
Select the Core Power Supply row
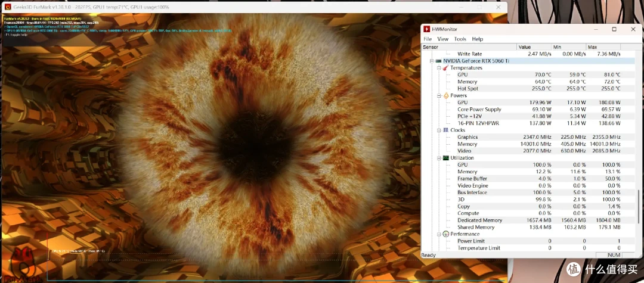coord(529,110)
